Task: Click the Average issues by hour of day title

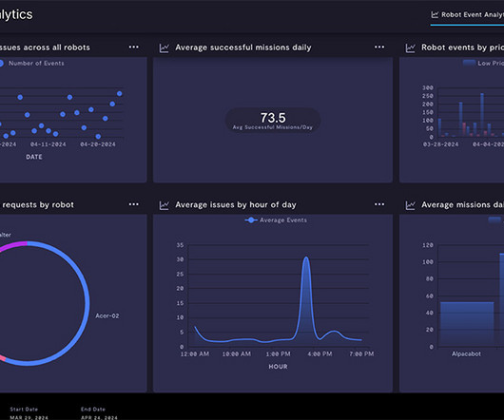Action: [x=236, y=205]
